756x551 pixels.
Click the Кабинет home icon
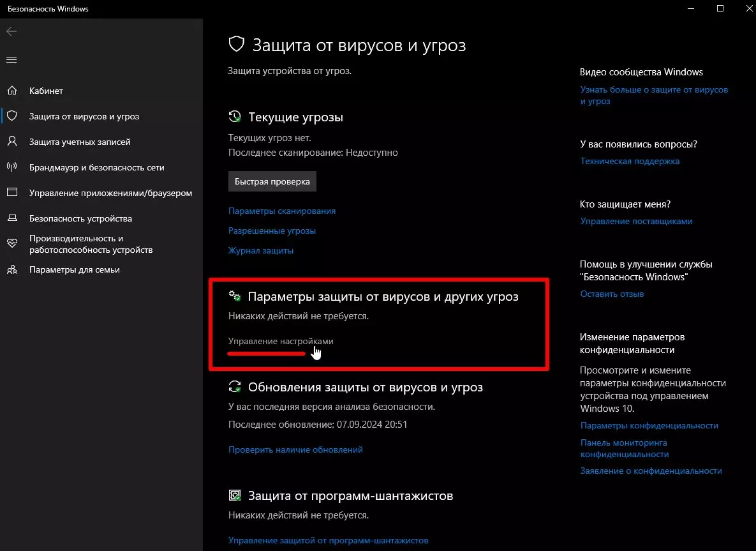pyautogui.click(x=11, y=91)
